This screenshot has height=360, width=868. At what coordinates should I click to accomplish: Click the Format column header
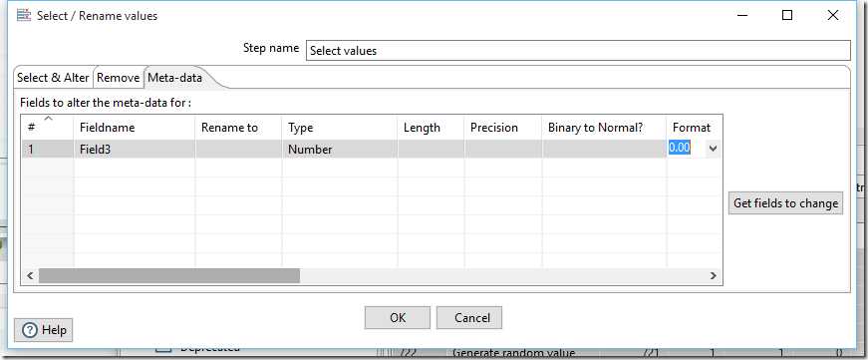695,128
